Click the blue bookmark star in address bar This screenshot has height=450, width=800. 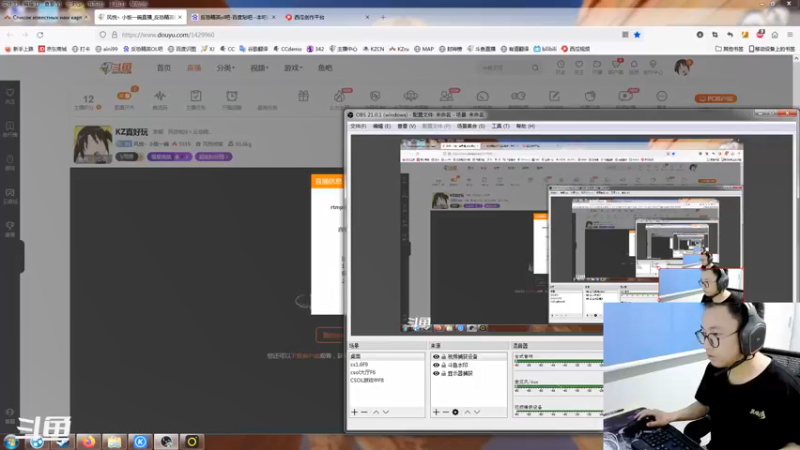coord(637,35)
